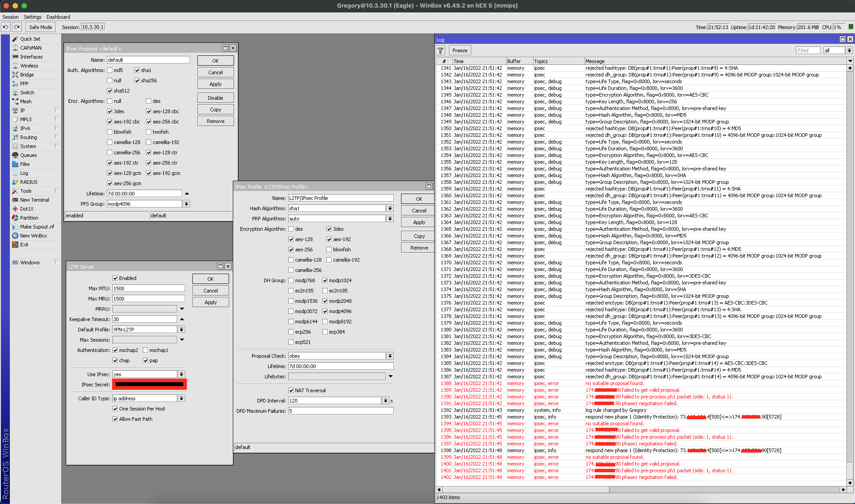Toggle md5 auth algorithm checkbox

[110, 70]
